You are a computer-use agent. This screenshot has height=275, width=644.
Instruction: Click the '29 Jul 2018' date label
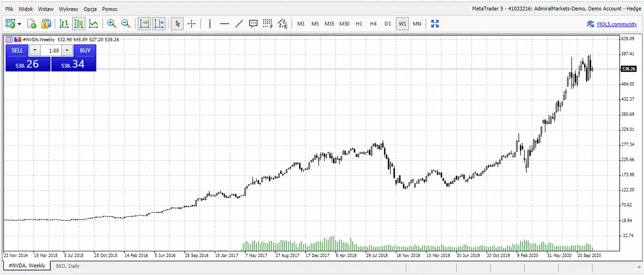tap(377, 255)
